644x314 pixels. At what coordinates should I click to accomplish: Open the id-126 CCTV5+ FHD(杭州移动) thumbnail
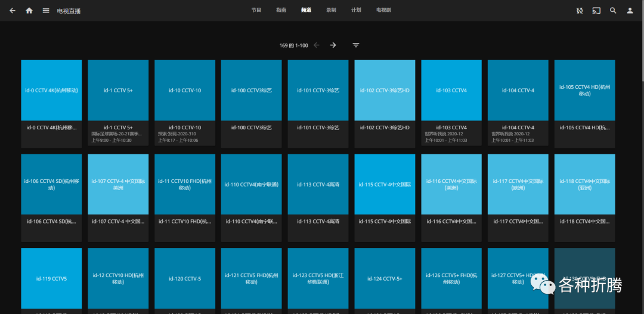(451, 278)
